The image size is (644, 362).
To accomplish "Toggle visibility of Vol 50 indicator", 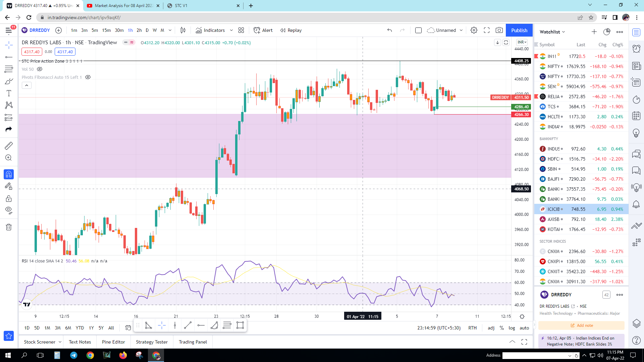I will point(40,69).
